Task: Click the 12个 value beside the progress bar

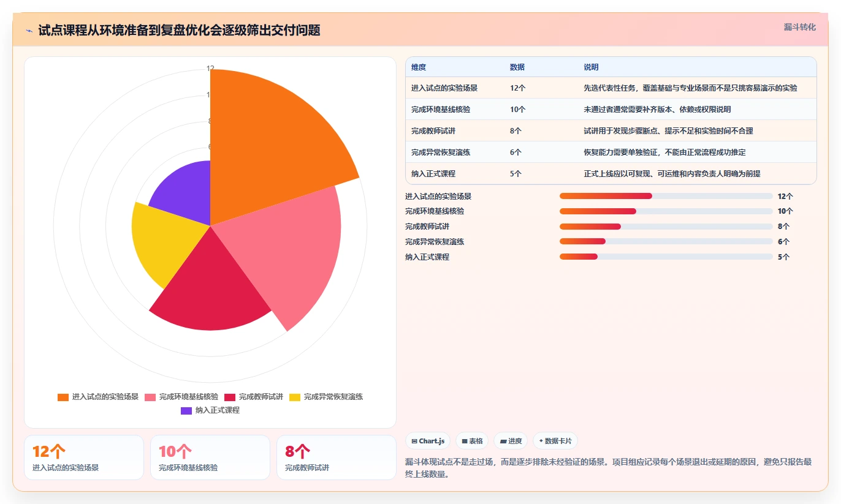Action: [x=785, y=197]
